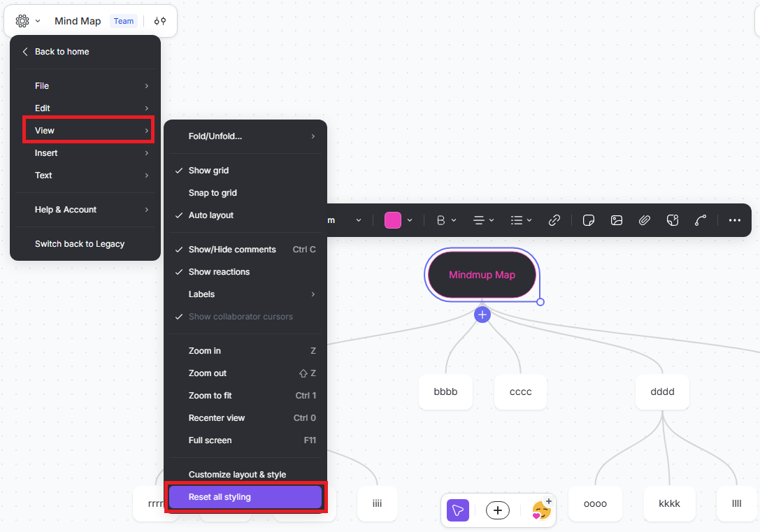Add a sticky note comment icon
Screen dimensions: 760x532
[x=588, y=220]
